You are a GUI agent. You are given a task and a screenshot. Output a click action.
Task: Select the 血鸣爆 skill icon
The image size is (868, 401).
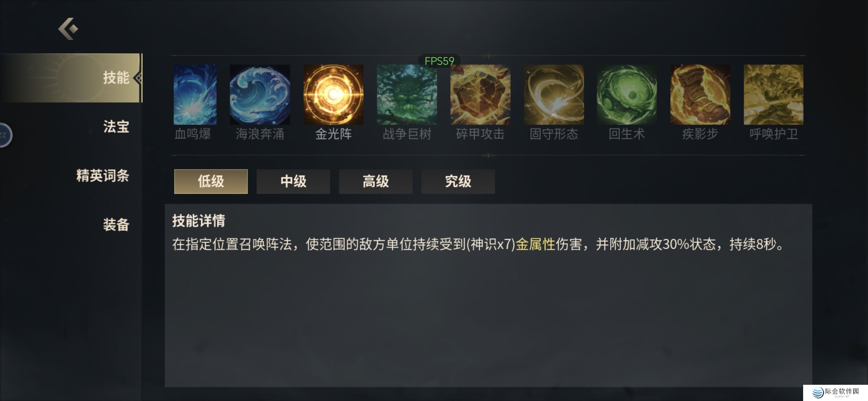pyautogui.click(x=195, y=94)
